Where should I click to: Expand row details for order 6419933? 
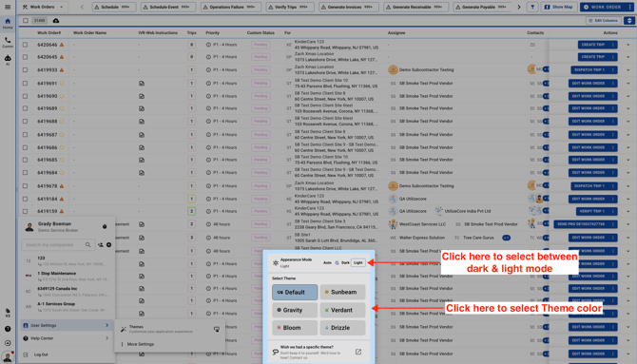(x=628, y=70)
